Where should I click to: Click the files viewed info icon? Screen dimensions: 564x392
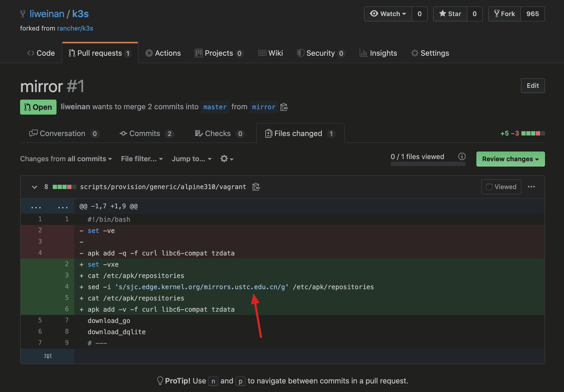462,156
